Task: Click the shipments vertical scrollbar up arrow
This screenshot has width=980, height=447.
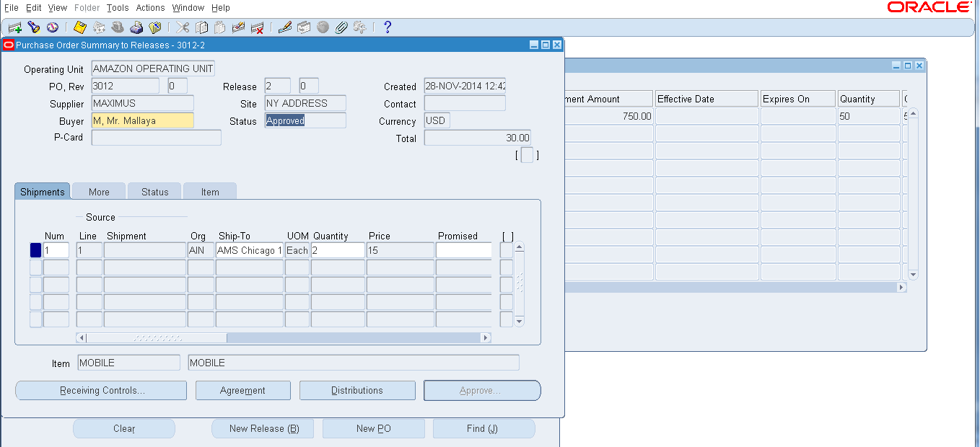Action: (x=519, y=247)
